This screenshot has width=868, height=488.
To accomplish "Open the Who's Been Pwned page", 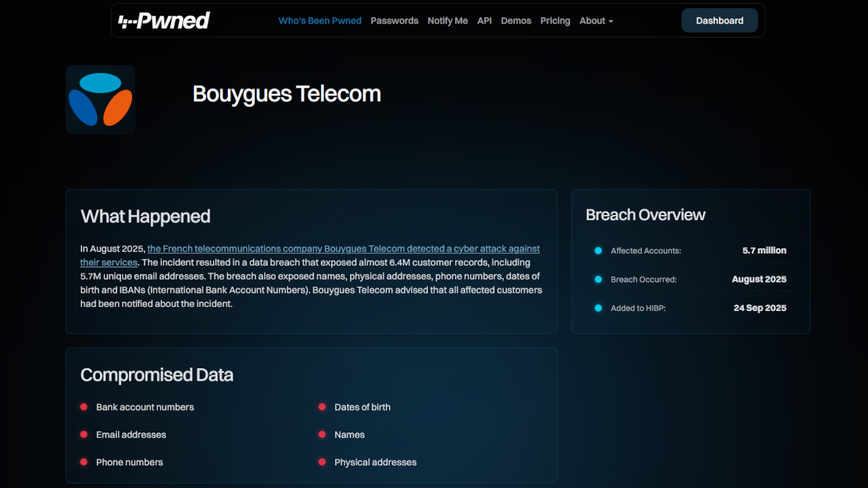I will click(320, 21).
